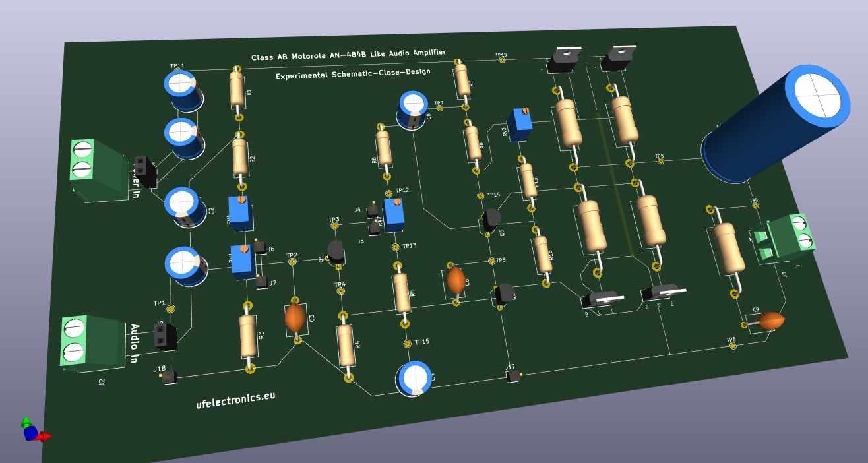
Task: Click the TP1 test point pad
Action: coord(171,309)
